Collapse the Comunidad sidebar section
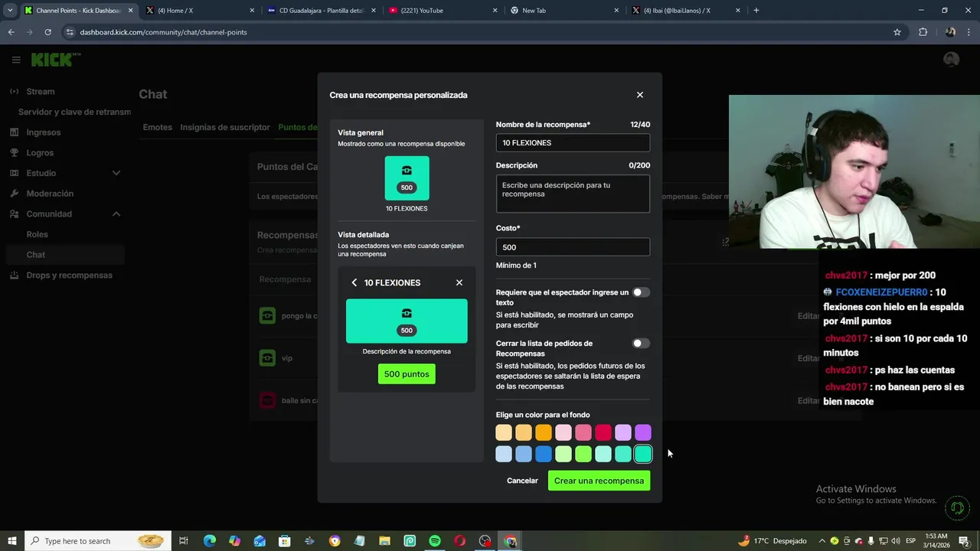Viewport: 980px width, 551px height. pyautogui.click(x=116, y=214)
